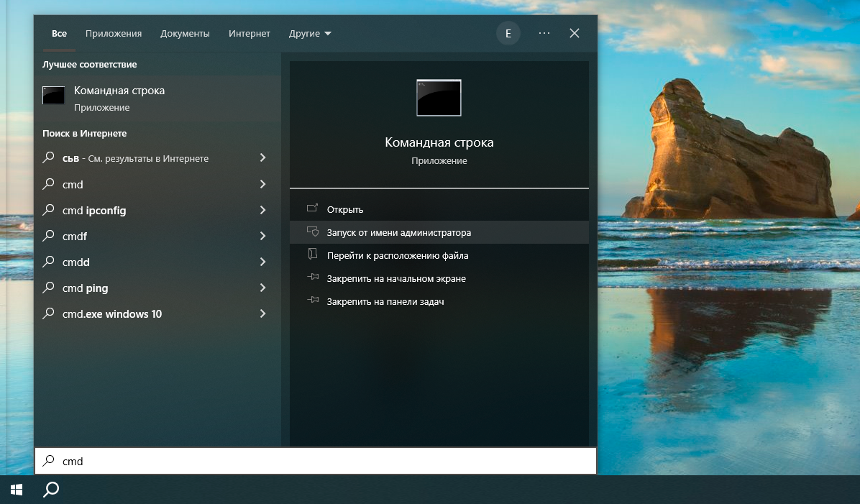The height and width of the screenshot is (504, 860).
Task: Expand the arrow beside 'cmd.exe windows 10'
Action: (x=262, y=314)
